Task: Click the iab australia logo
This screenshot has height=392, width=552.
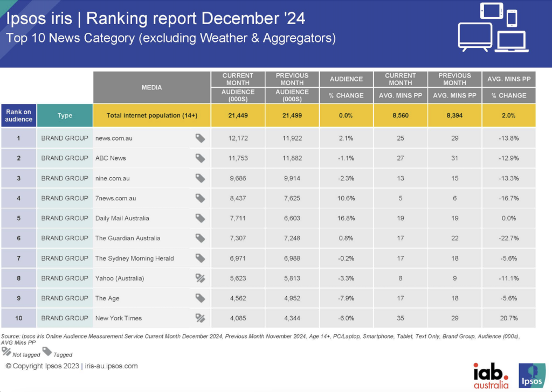Action: [x=489, y=374]
